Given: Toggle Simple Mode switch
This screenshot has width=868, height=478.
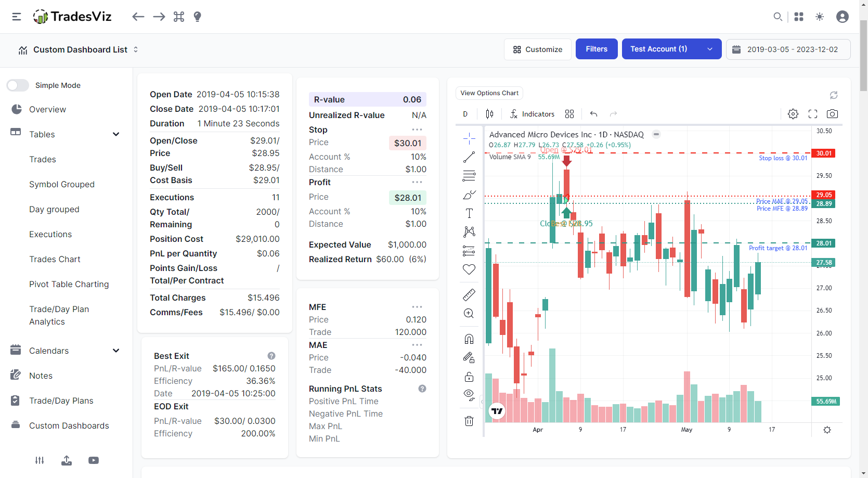Looking at the screenshot, I should [18, 85].
